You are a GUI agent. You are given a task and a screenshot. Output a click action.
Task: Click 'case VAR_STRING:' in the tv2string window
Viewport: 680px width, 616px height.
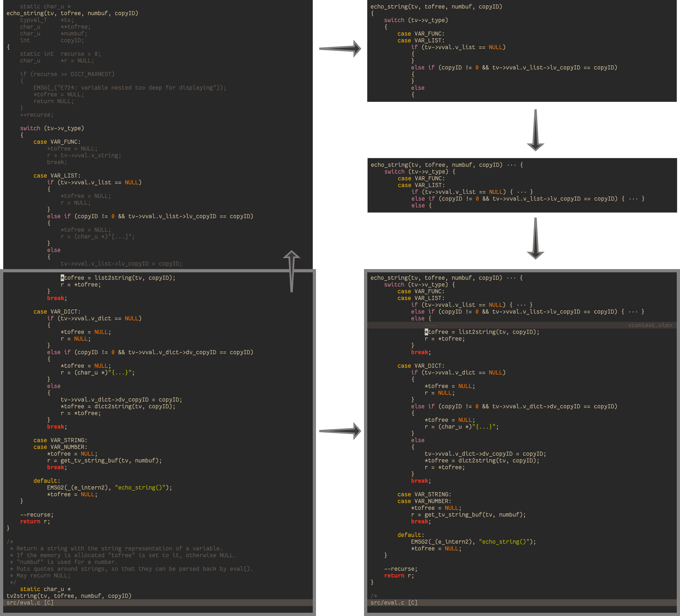tap(60, 440)
